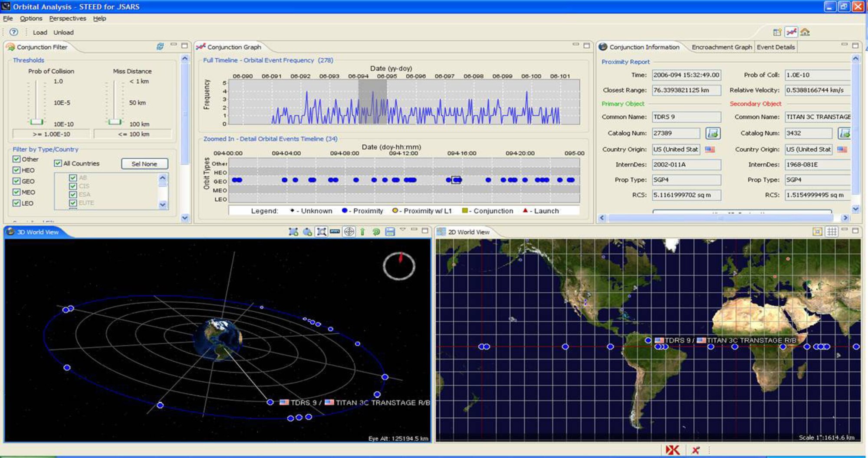Viewport: 868px width, 458px height.
Task: Toggle the grid icon in 2D World View
Action: click(x=832, y=232)
